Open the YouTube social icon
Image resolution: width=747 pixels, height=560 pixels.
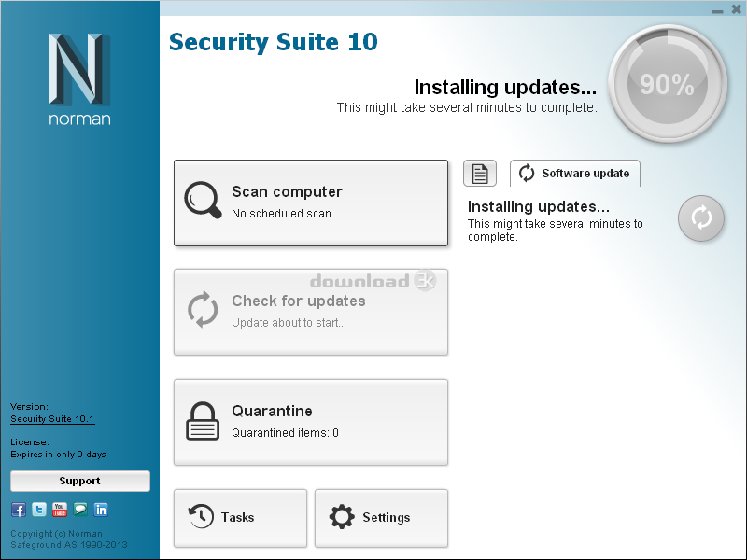click(x=60, y=510)
